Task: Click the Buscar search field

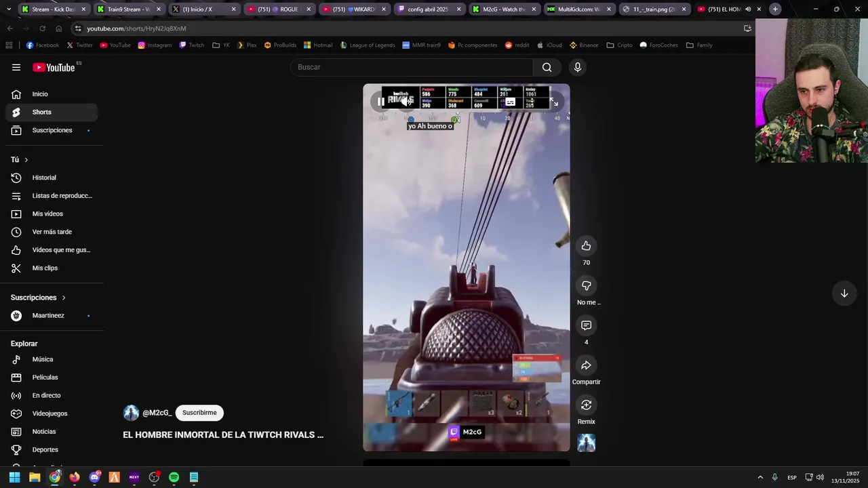Action: [x=412, y=67]
